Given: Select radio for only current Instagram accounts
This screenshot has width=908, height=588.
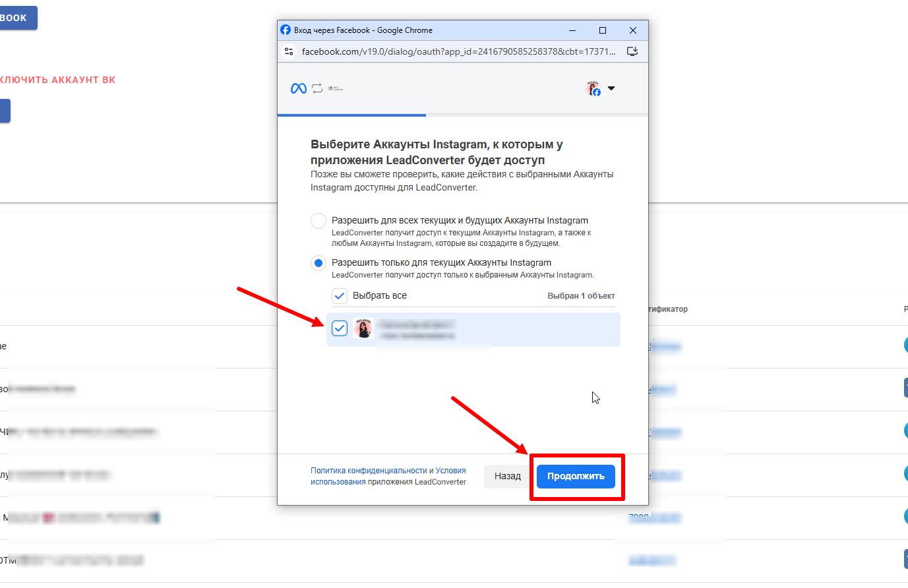Looking at the screenshot, I should (x=318, y=263).
